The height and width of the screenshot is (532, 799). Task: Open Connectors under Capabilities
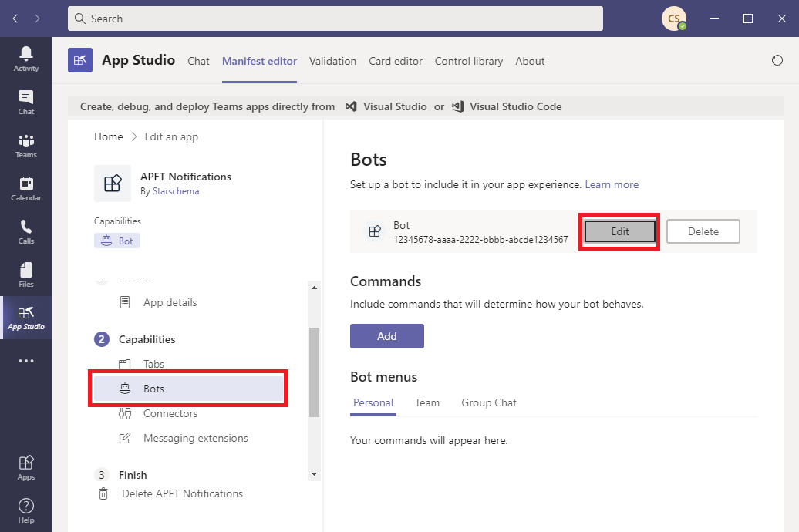[170, 413]
